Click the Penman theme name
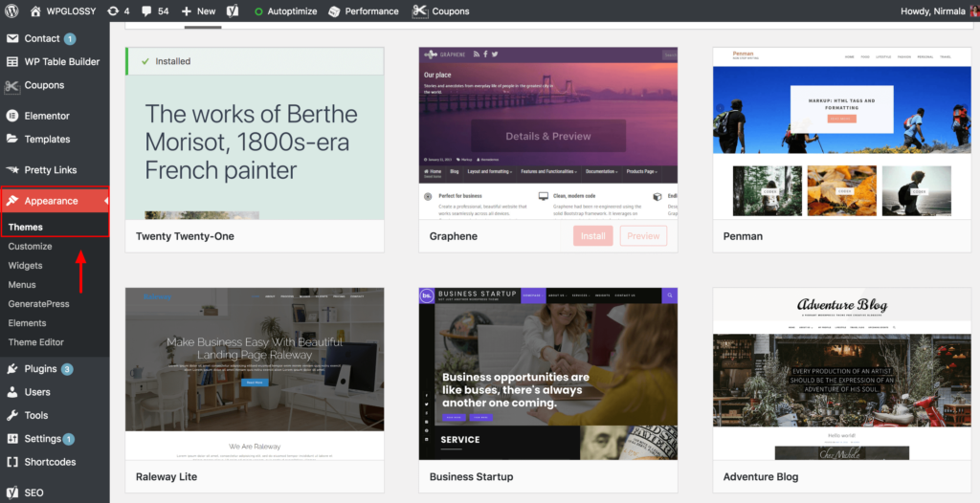Image resolution: width=980 pixels, height=503 pixels. (x=743, y=236)
